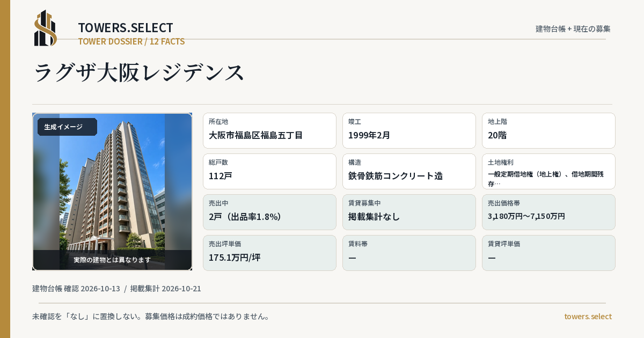Expand the truncated 土地権利 card

[x=548, y=171]
